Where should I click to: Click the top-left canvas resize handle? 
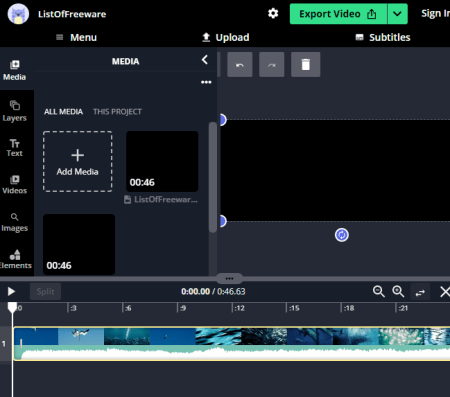click(223, 120)
